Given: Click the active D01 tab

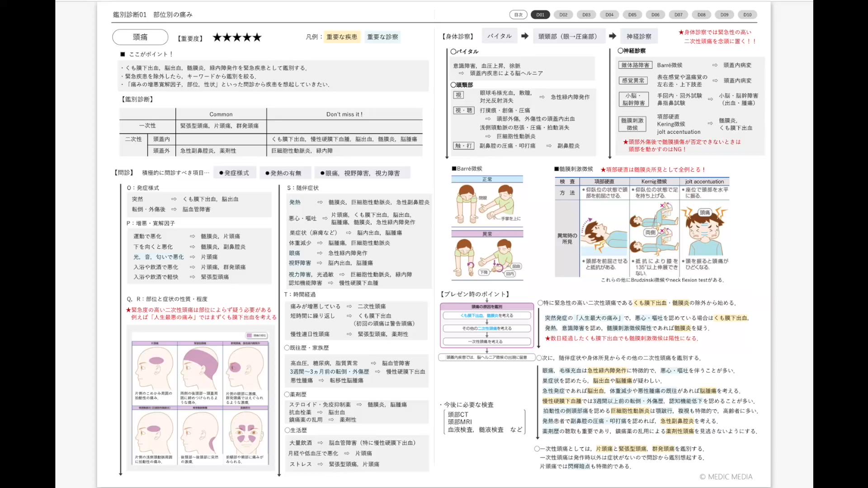Looking at the screenshot, I should click(540, 15).
